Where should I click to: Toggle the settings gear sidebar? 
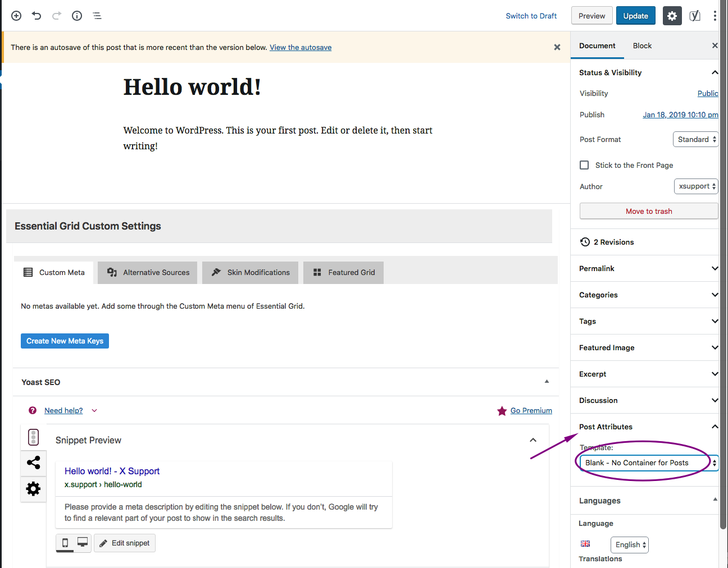tap(672, 16)
